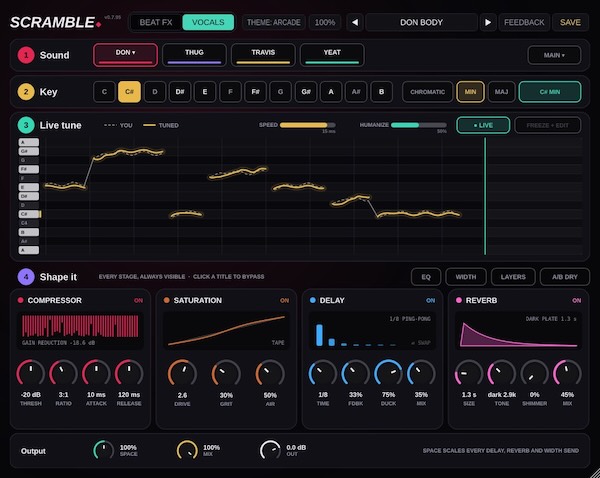Click the saturation DRIVE knob
This screenshot has width=600, height=478.
(x=182, y=374)
